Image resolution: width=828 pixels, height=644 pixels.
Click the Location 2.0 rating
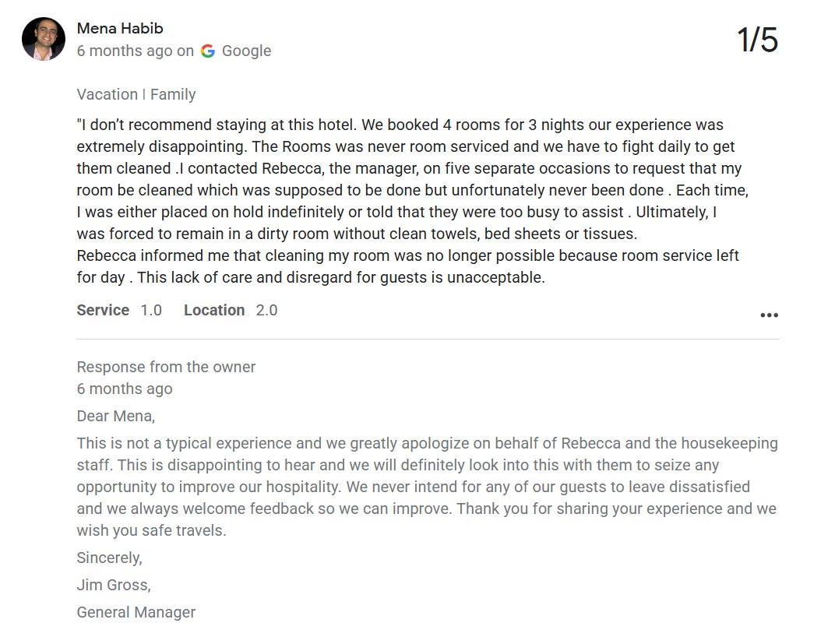click(231, 310)
